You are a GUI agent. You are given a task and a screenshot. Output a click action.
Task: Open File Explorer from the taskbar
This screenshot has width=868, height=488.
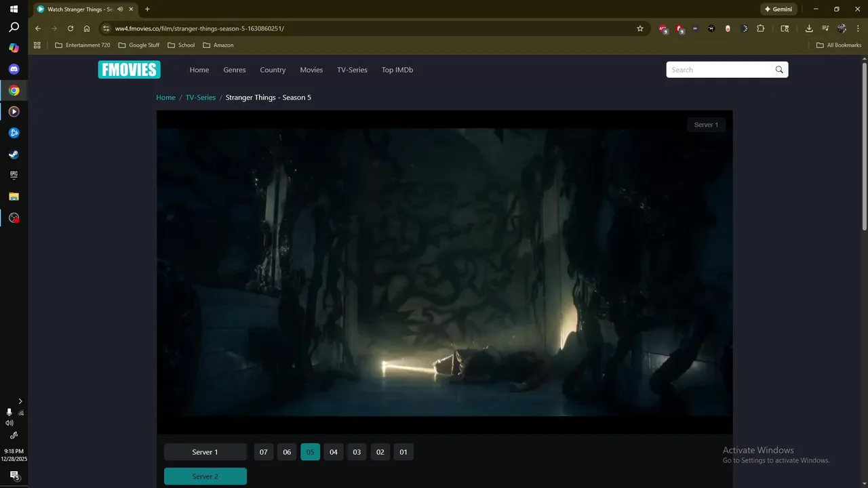(14, 197)
